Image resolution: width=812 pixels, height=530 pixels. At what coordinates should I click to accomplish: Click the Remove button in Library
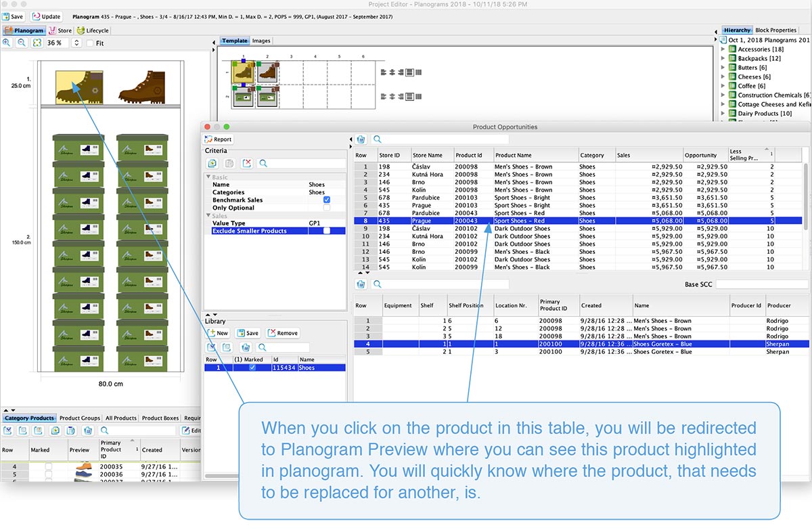[x=282, y=333]
